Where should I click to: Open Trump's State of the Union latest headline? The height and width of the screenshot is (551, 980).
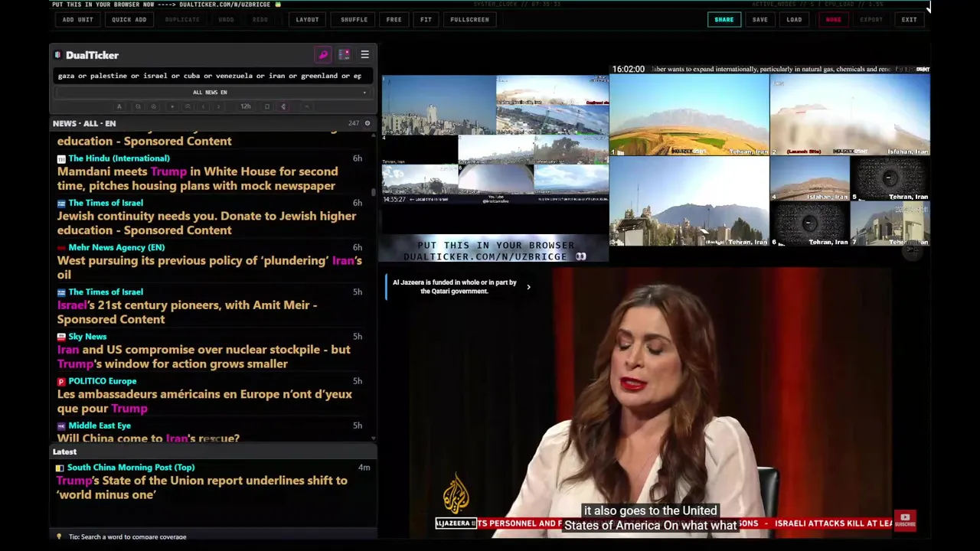(x=201, y=487)
